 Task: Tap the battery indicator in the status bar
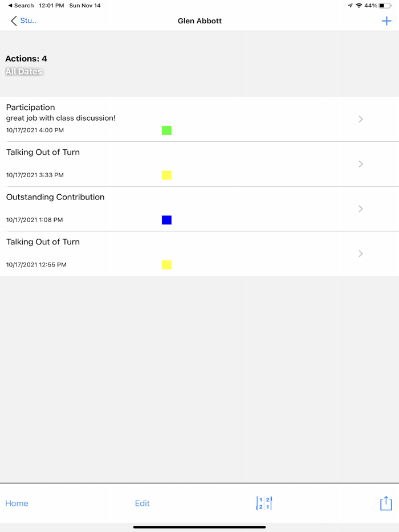click(x=384, y=5)
